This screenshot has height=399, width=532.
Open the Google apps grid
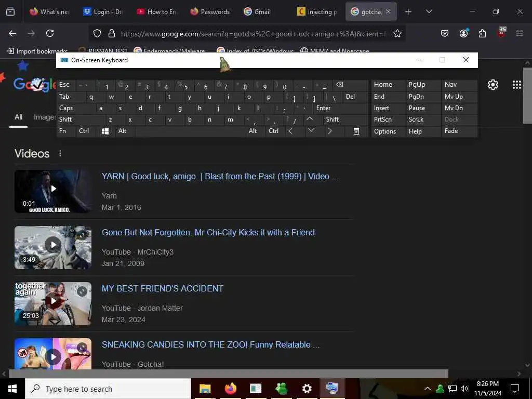(x=517, y=85)
